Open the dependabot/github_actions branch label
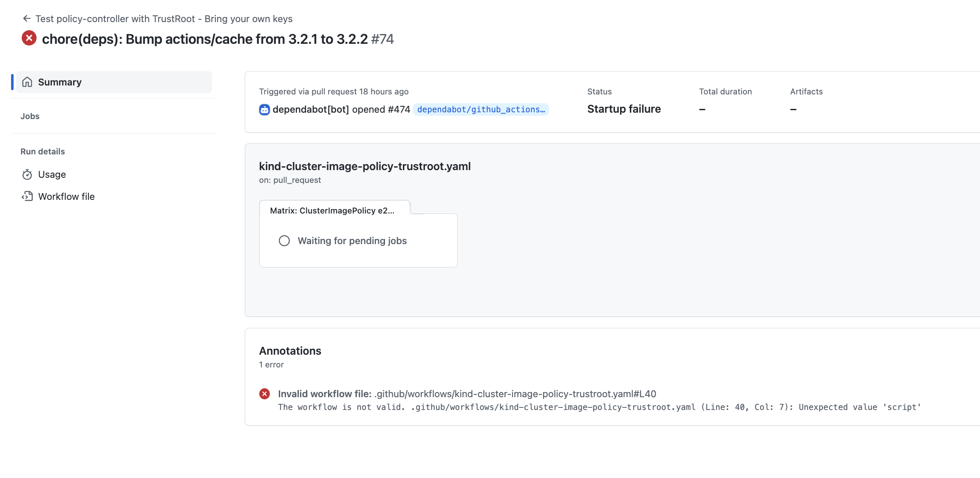This screenshot has height=478, width=980. coord(481,109)
